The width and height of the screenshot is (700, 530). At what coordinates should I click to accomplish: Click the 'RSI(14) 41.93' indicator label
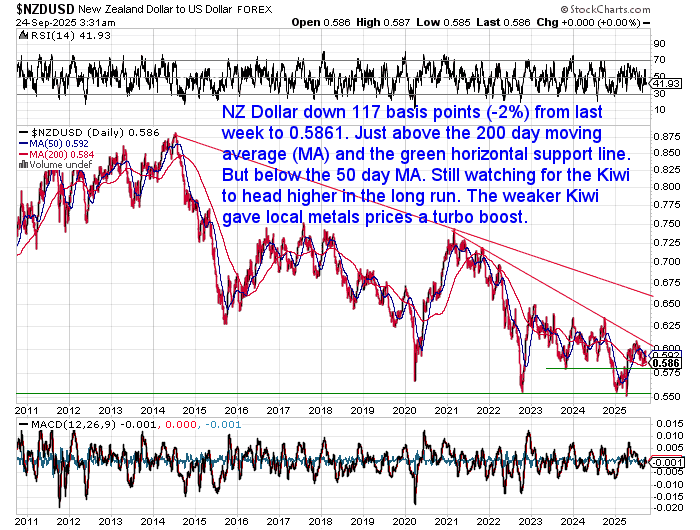click(x=71, y=35)
